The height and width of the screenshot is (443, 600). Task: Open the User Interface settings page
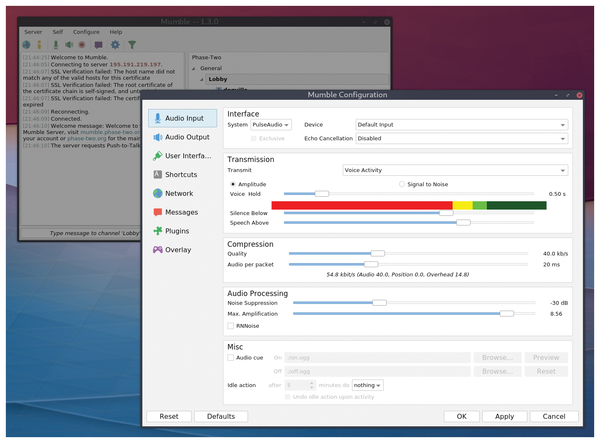point(183,156)
